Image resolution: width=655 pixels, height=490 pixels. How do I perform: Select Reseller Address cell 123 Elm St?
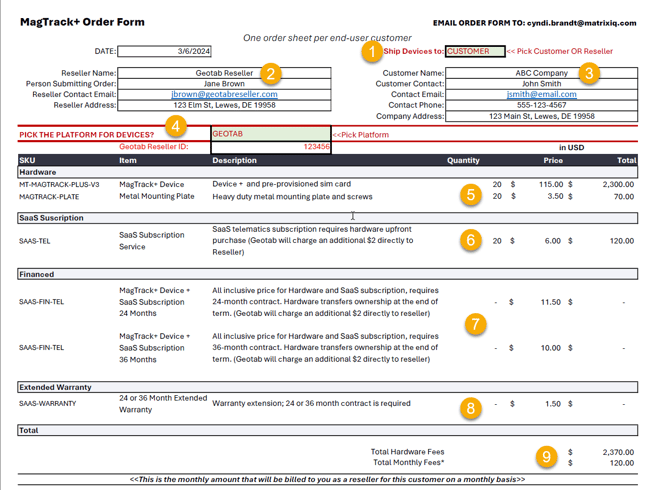click(224, 105)
